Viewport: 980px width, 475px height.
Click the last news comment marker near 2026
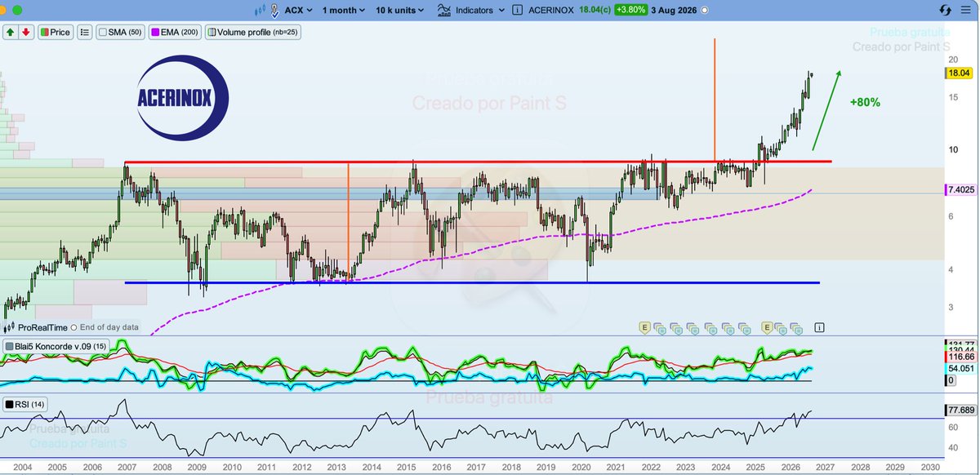click(x=797, y=327)
